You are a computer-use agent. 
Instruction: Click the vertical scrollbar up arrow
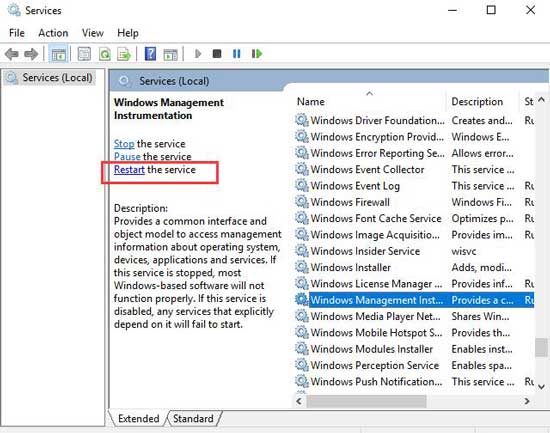coord(542,100)
